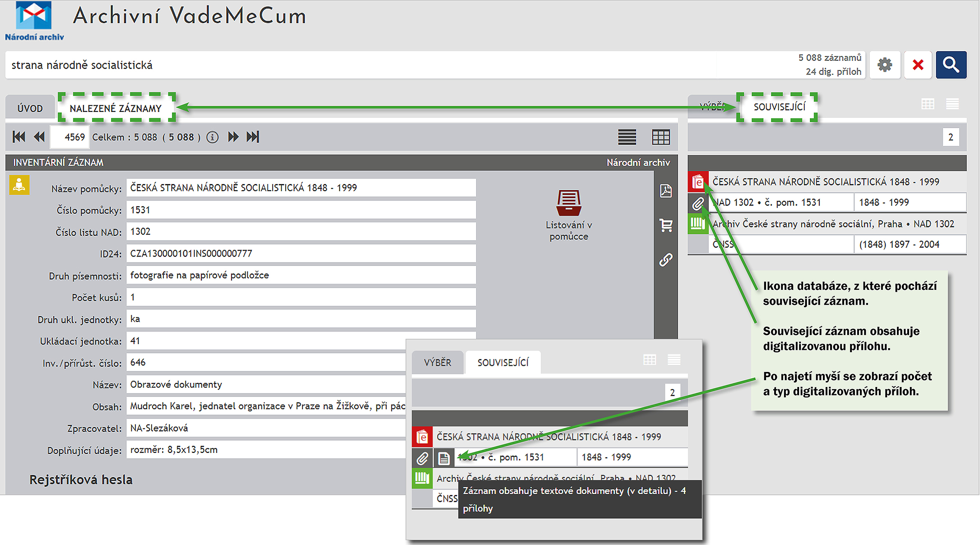
Task: Click Doplňující údaje value rozměr: 8,5x13,5cm
Action: click(266, 450)
